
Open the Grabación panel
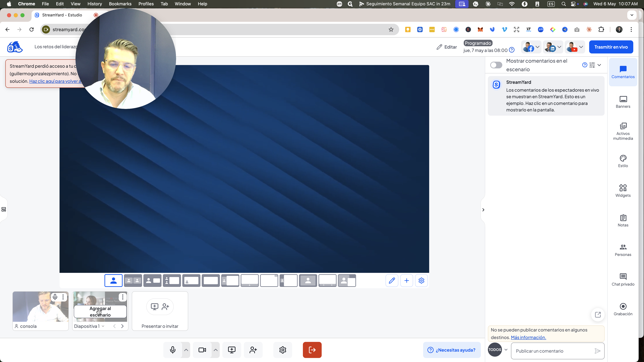click(x=623, y=309)
